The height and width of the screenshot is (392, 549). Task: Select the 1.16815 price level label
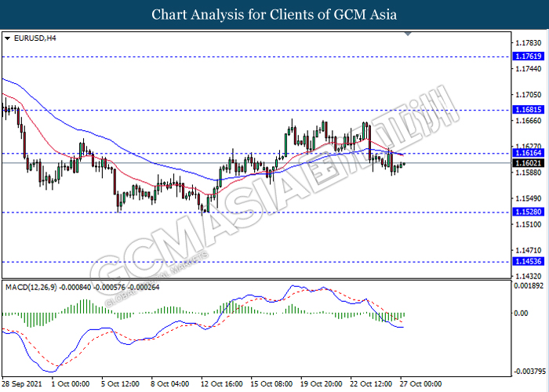click(x=529, y=110)
